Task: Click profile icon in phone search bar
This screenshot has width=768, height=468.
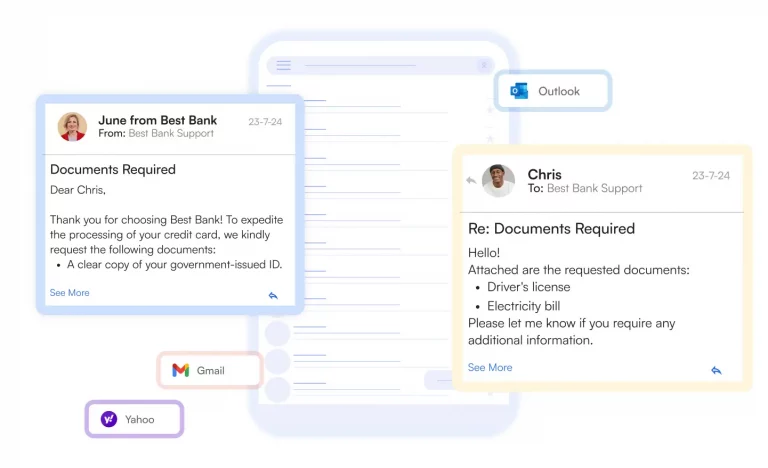Action: (x=483, y=65)
